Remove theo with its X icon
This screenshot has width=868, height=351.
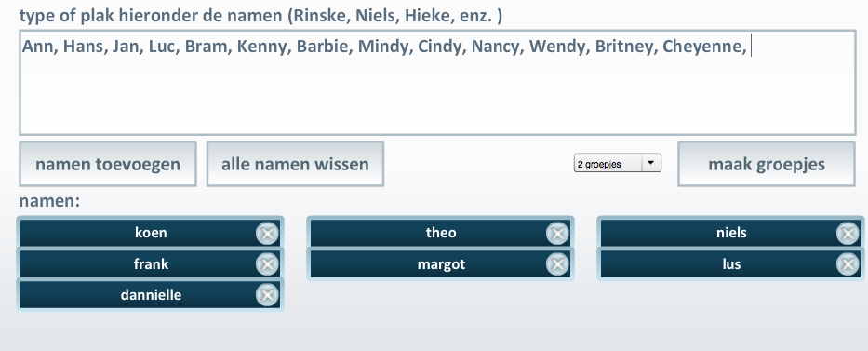tap(557, 234)
